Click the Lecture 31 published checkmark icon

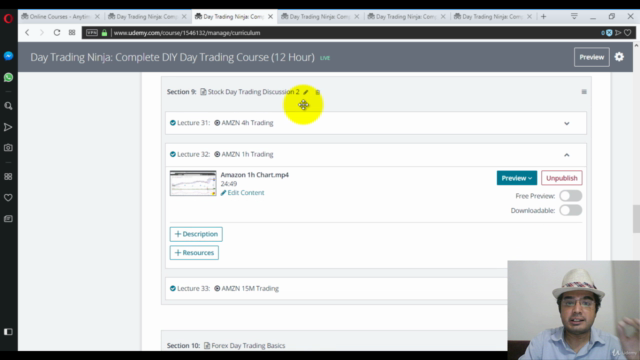[173, 123]
